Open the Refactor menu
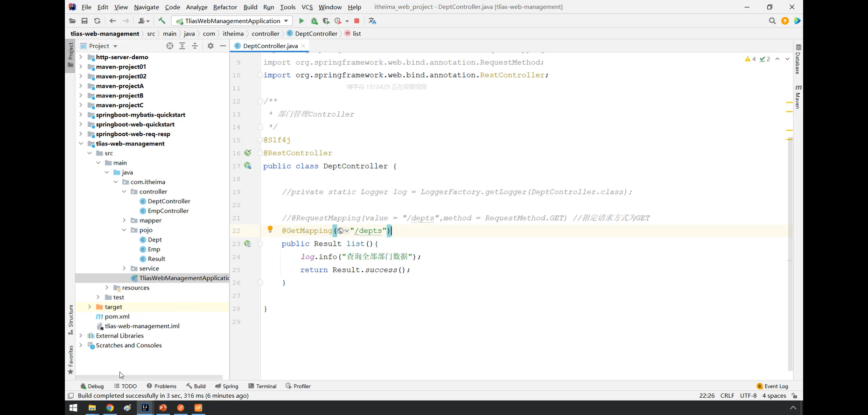 coord(225,7)
